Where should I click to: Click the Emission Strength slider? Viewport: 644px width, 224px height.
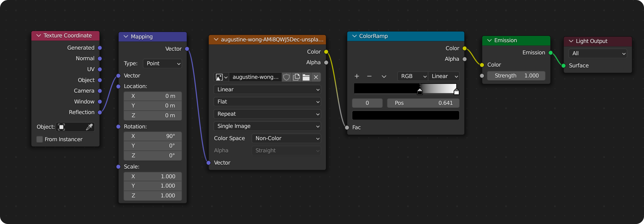[516, 76]
